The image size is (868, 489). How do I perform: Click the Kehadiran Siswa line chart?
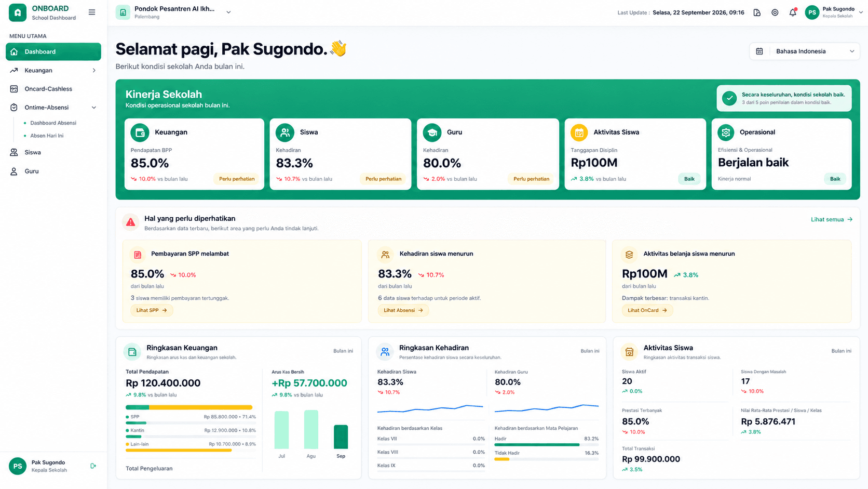tap(430, 409)
